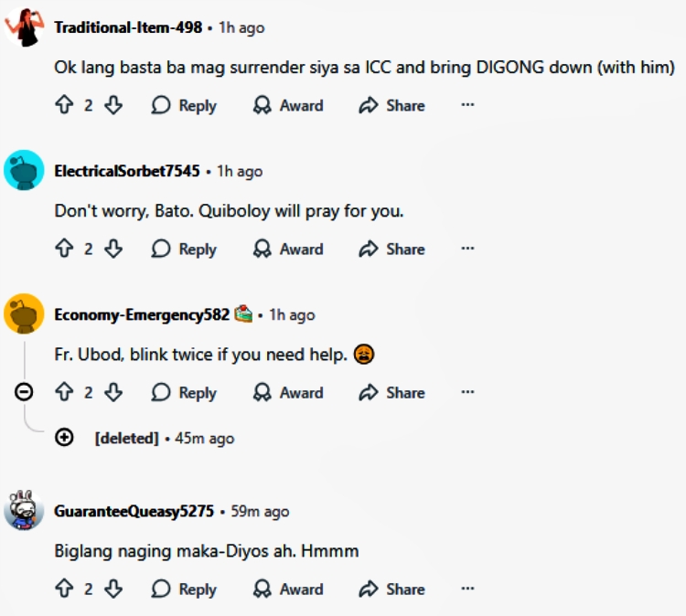Upvote ElectricalSorbet7545's comment
The height and width of the screenshot is (616, 686).
pos(64,249)
